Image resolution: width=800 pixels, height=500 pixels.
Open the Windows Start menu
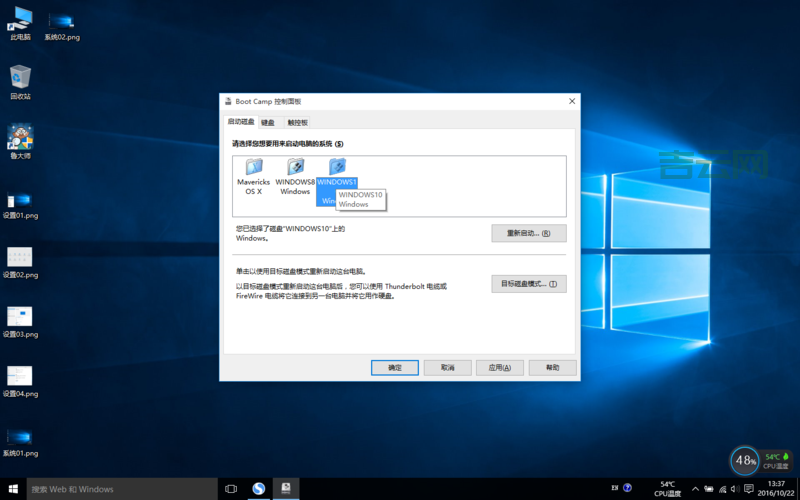click(13, 489)
